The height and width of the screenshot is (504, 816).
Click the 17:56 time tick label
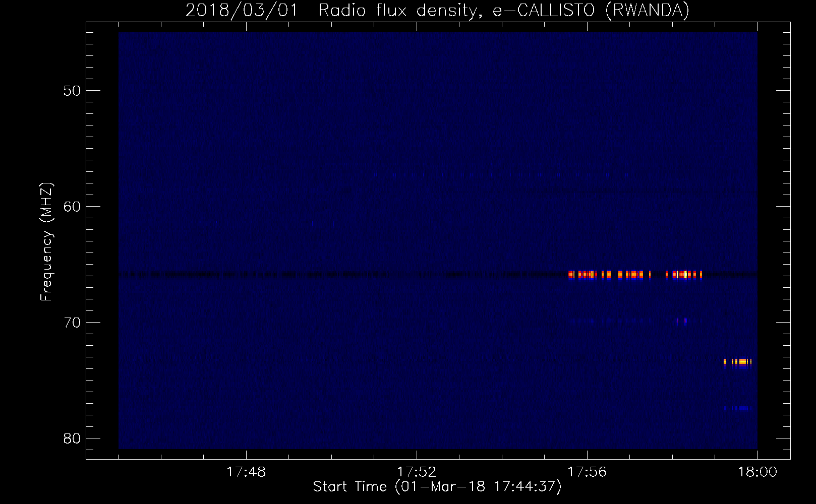pyautogui.click(x=587, y=472)
